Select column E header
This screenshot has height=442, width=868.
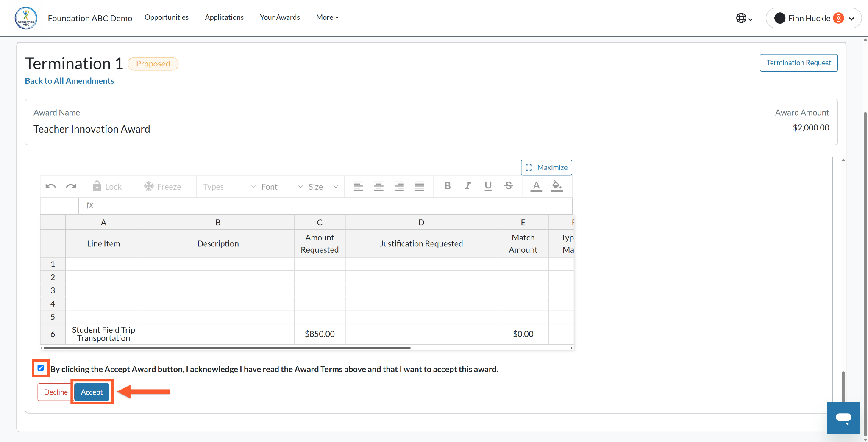523,222
